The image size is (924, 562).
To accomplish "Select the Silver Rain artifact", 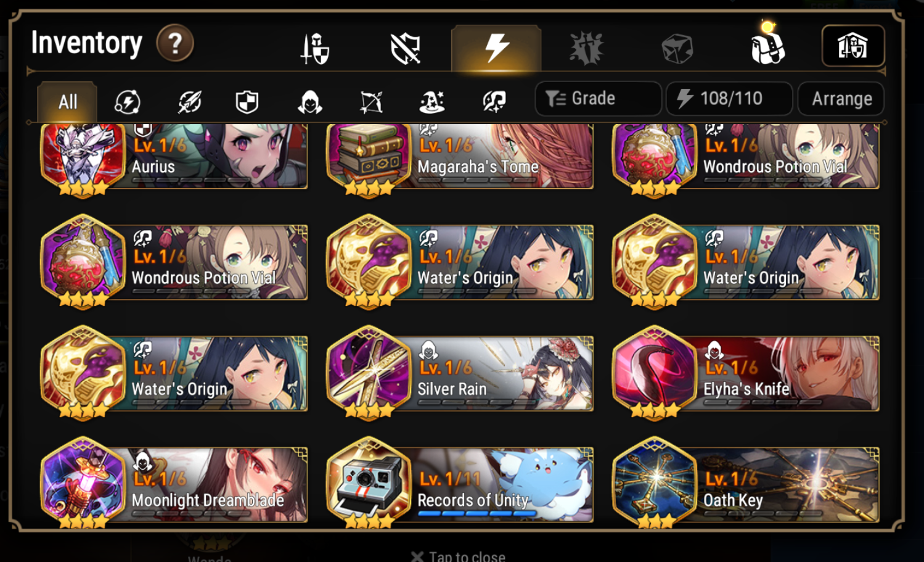I will click(460, 373).
